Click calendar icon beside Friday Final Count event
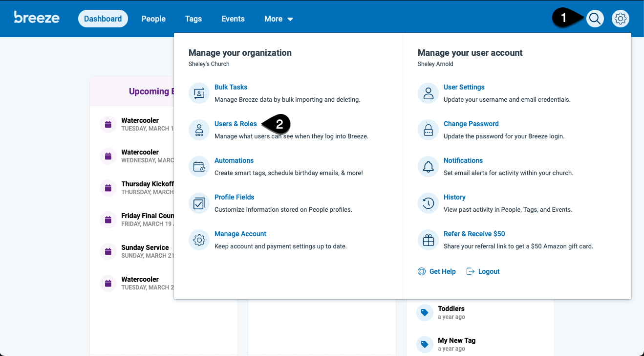The image size is (644, 356). [108, 220]
